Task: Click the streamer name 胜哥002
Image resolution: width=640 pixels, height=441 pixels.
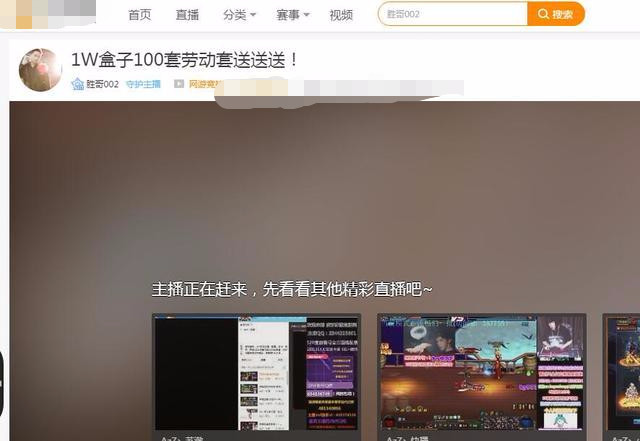Action: pyautogui.click(x=102, y=84)
